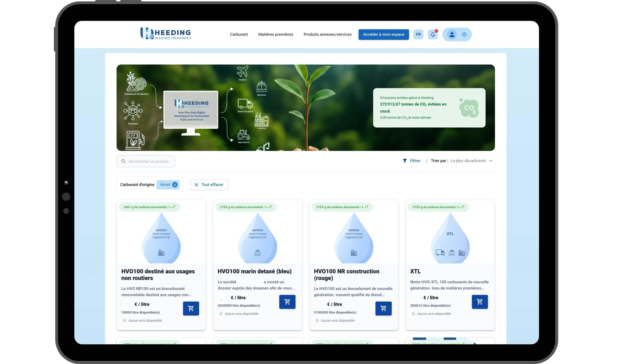This screenshot has width=627, height=364.
Task: Open the settings gear icon
Action: [464, 34]
